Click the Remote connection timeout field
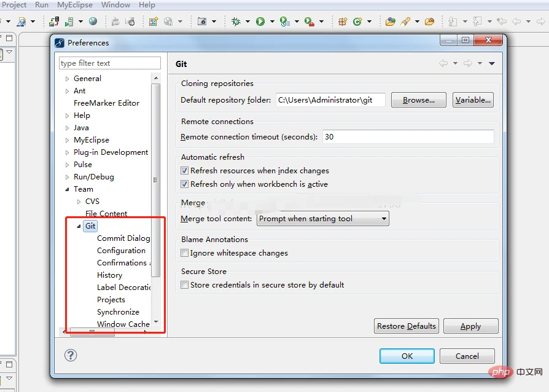 [x=408, y=137]
